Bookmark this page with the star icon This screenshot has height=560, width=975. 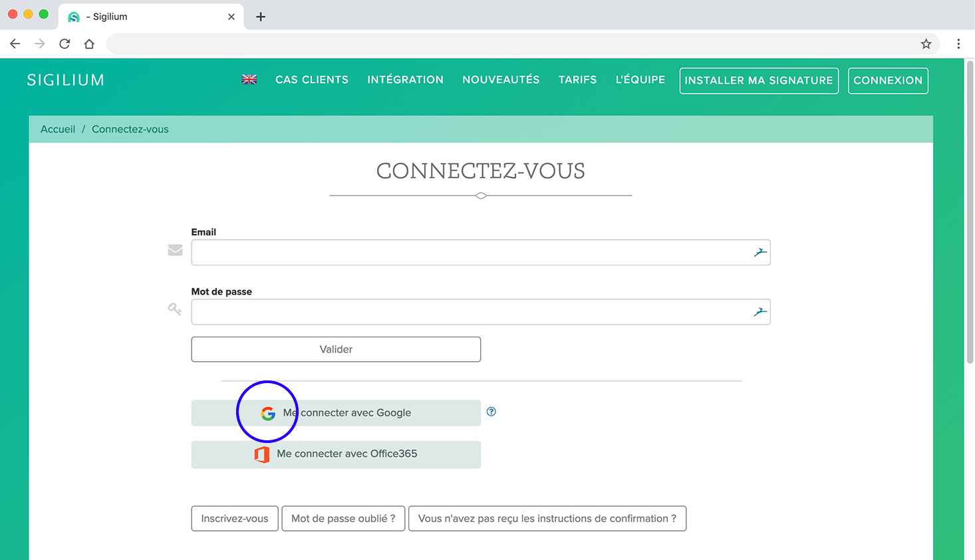tap(926, 44)
